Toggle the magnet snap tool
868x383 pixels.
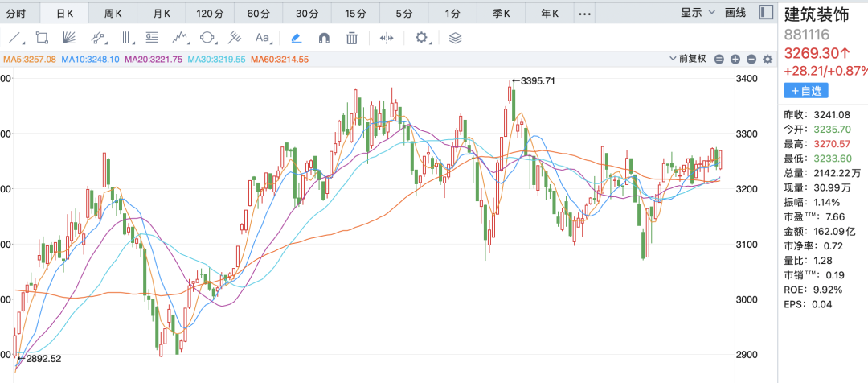(x=324, y=38)
